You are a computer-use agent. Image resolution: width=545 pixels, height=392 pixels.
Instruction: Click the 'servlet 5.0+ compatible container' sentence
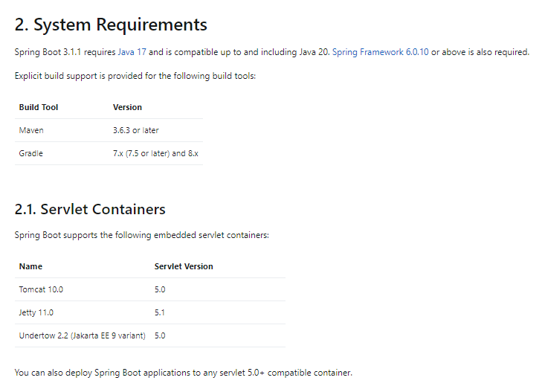(183, 373)
